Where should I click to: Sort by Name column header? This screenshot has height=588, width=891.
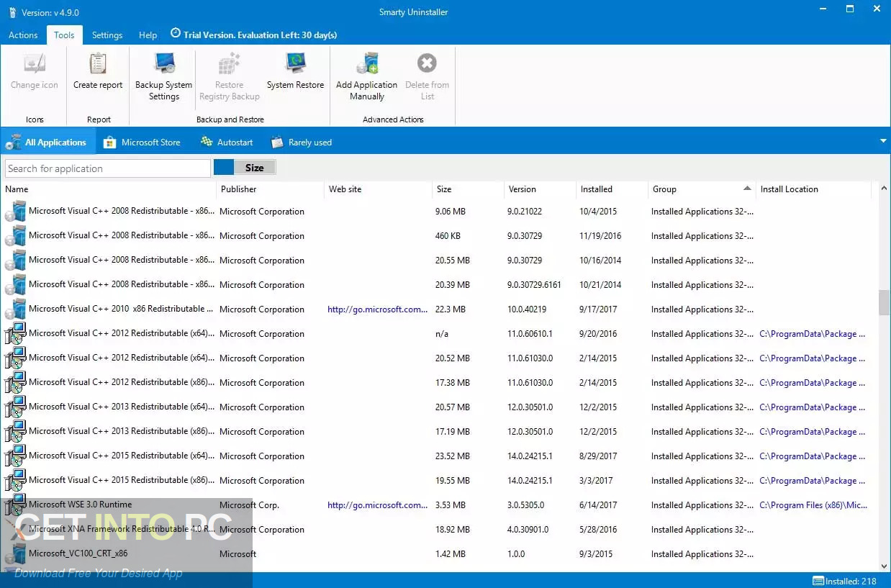click(109, 189)
